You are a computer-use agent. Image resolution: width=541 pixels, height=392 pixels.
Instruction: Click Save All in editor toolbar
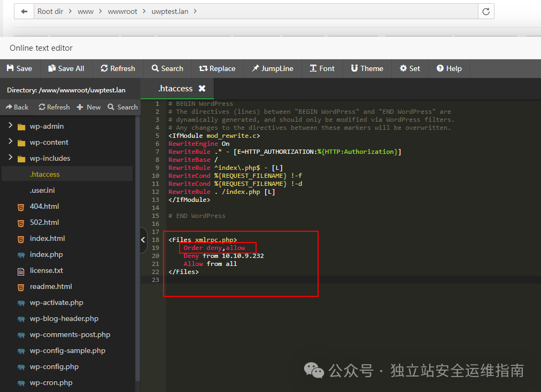[x=66, y=68]
